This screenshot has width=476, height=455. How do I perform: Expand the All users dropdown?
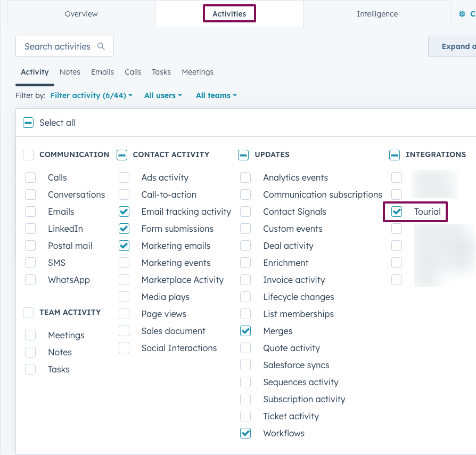(x=163, y=96)
